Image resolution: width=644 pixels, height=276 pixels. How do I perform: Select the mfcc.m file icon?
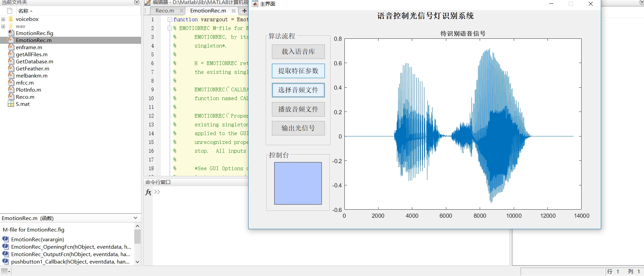pos(11,83)
